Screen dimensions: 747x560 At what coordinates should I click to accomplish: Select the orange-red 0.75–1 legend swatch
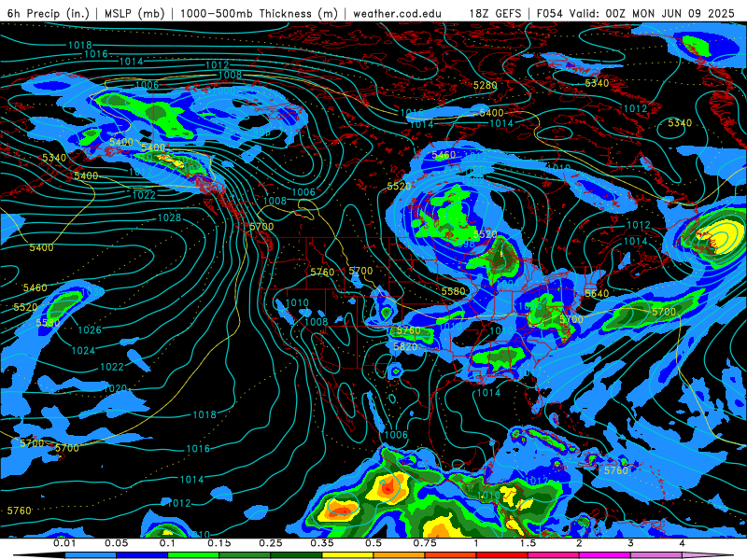(451, 555)
